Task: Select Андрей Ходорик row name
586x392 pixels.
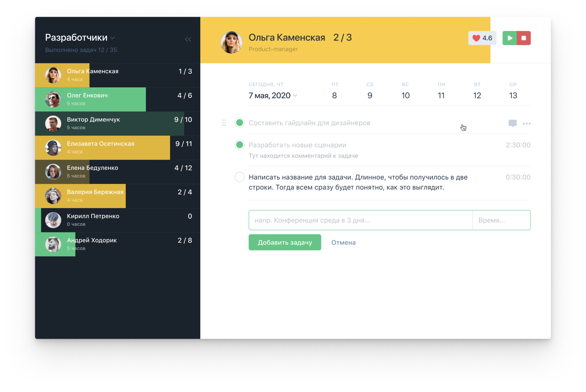Action: [x=92, y=240]
